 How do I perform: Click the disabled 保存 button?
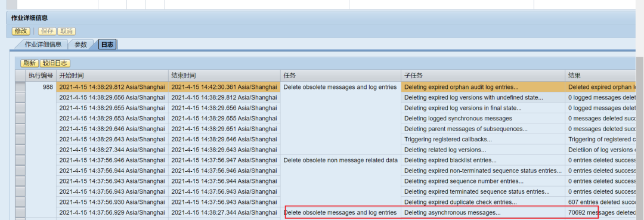point(47,31)
